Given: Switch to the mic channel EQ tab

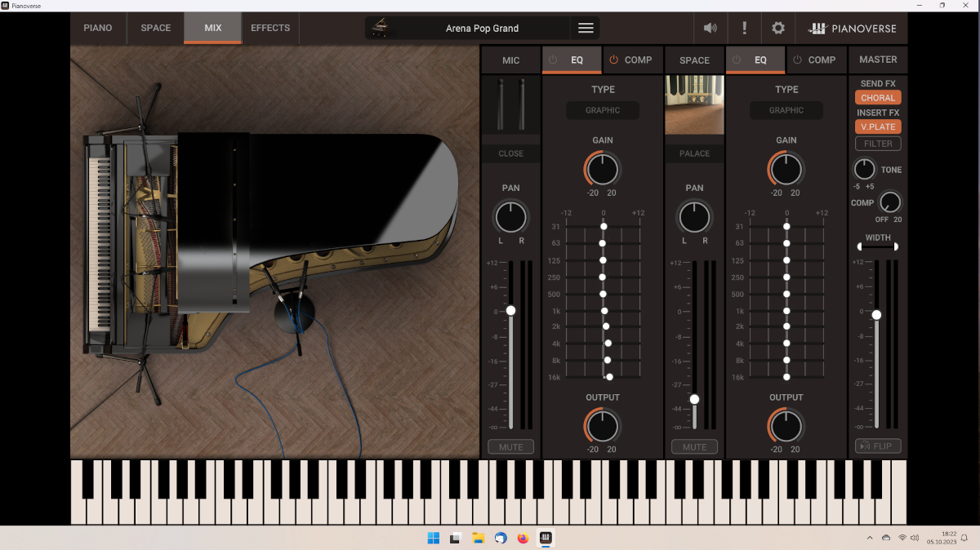Looking at the screenshot, I should tap(572, 60).
